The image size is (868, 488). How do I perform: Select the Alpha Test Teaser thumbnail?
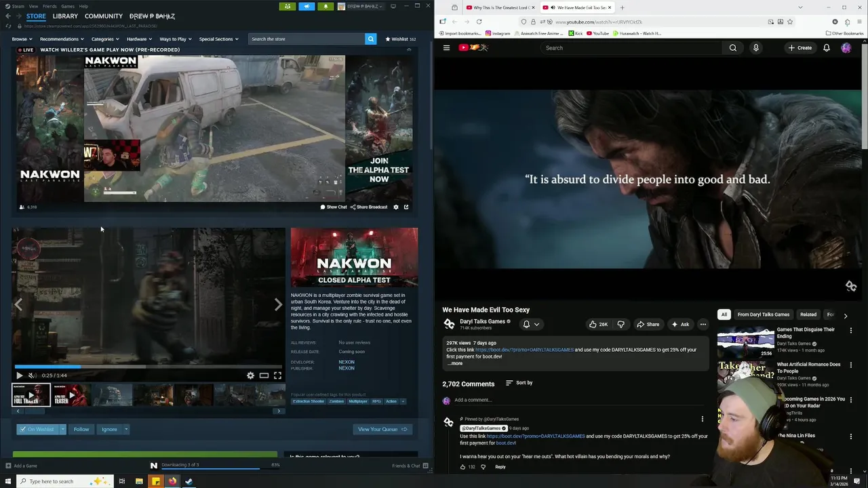(x=71, y=394)
